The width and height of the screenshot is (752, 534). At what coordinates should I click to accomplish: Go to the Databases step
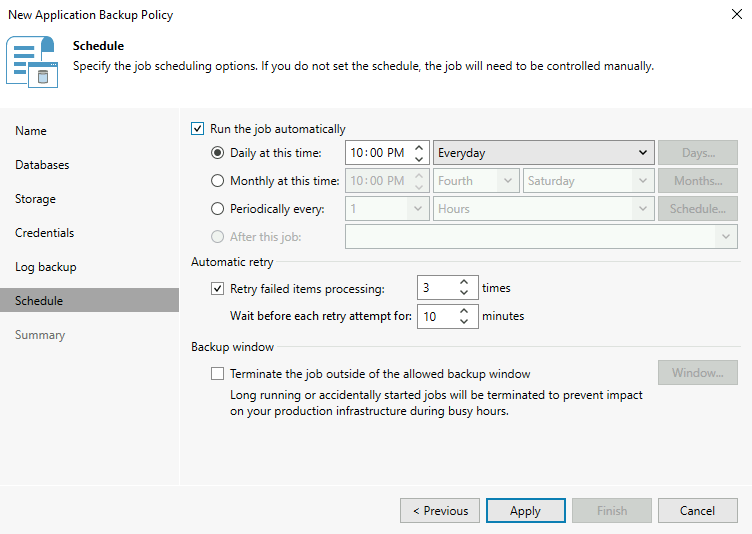(42, 165)
